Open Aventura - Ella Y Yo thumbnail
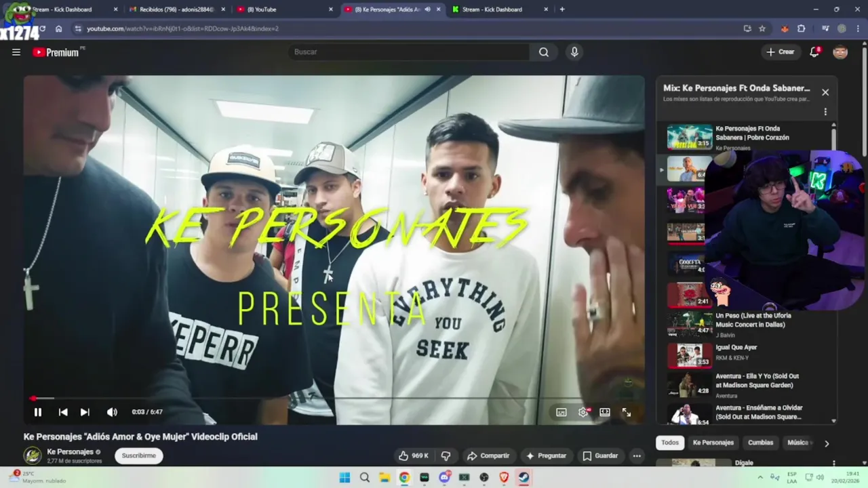 tap(689, 385)
